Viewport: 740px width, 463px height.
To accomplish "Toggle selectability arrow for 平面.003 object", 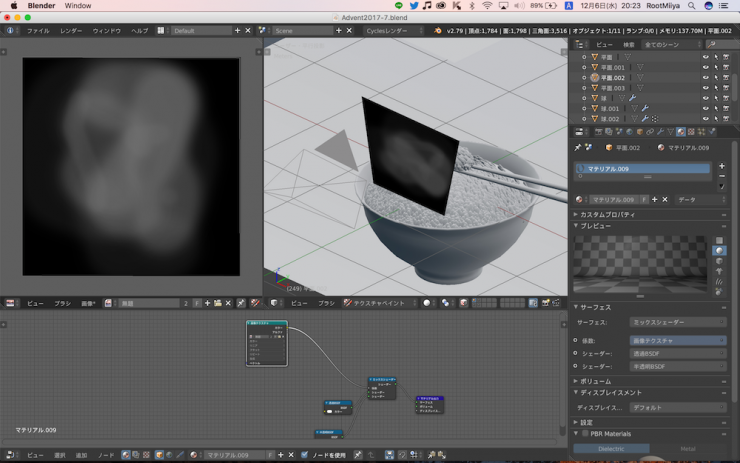I will [x=716, y=88].
